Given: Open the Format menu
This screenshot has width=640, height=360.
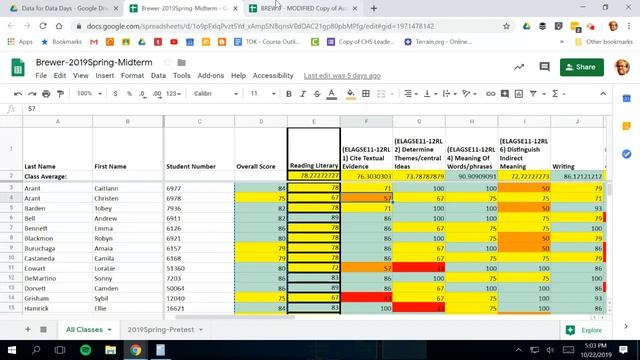Looking at the screenshot, I should coord(132,76).
